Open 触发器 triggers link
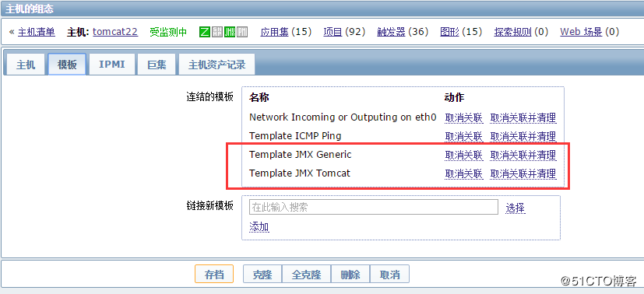 [391, 32]
